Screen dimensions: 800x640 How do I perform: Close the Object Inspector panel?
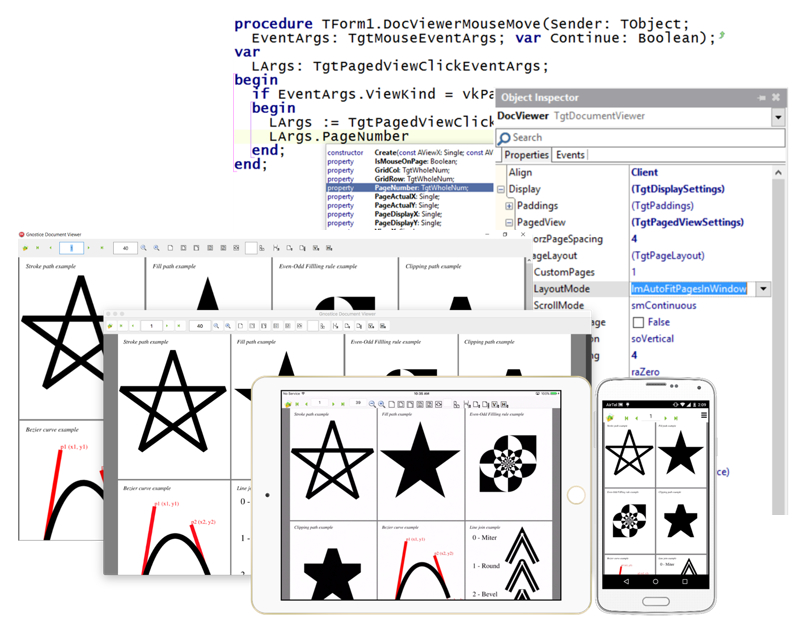[x=776, y=97]
